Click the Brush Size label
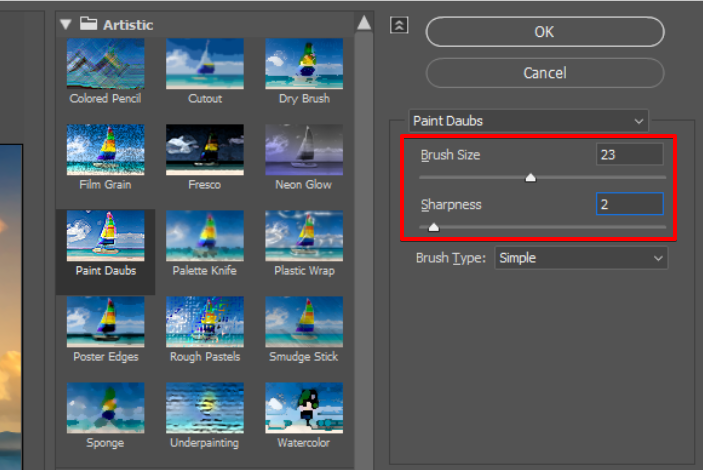The height and width of the screenshot is (470, 703). [450, 155]
